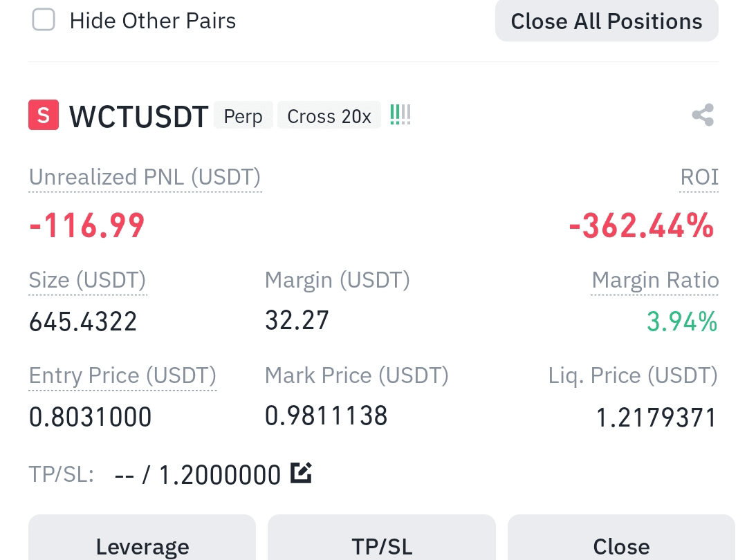Tap the Size (USDT) label

pos(88,280)
